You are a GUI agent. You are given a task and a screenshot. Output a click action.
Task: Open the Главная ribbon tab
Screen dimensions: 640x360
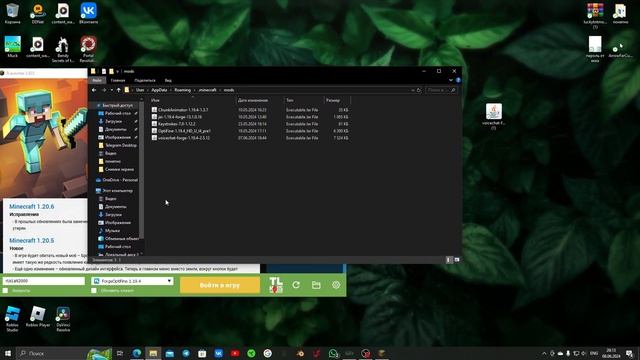[118, 80]
